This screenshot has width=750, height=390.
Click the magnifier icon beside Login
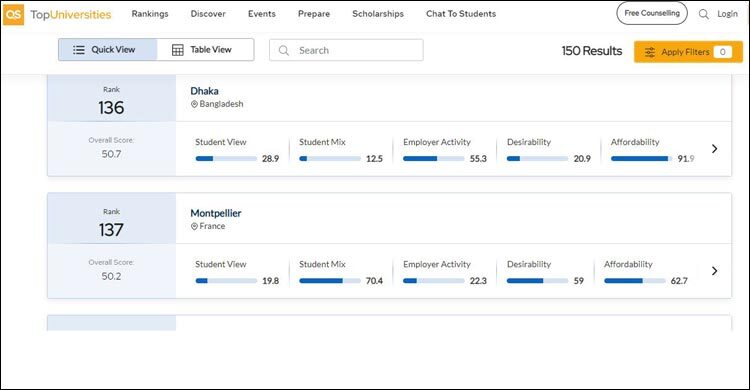pos(704,14)
